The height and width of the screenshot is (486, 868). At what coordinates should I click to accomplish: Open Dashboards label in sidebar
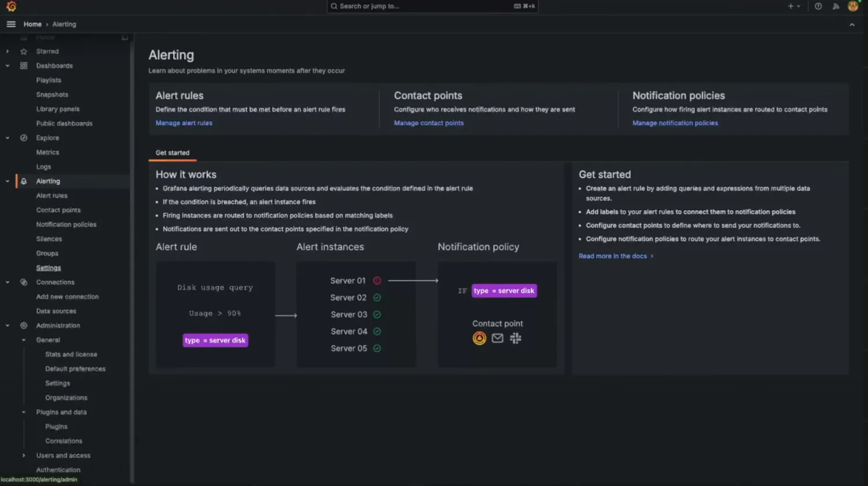[x=54, y=66]
